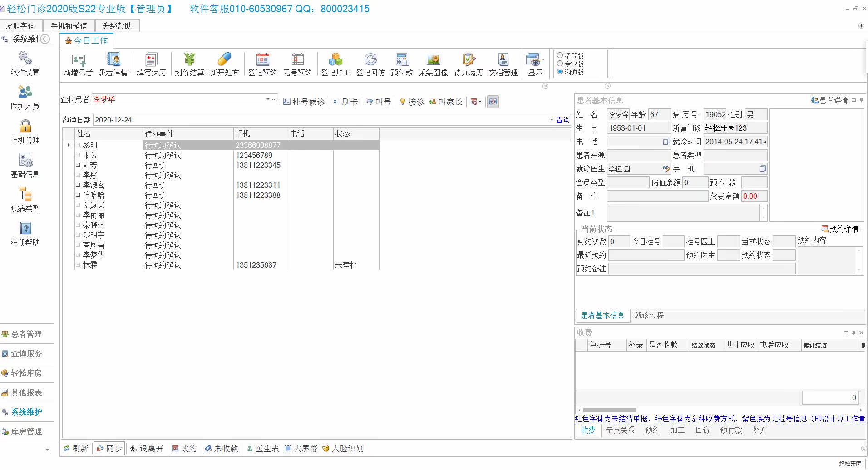The width and height of the screenshot is (868, 470).
Task: Open 无号预约 calendar tool
Action: coord(297,64)
